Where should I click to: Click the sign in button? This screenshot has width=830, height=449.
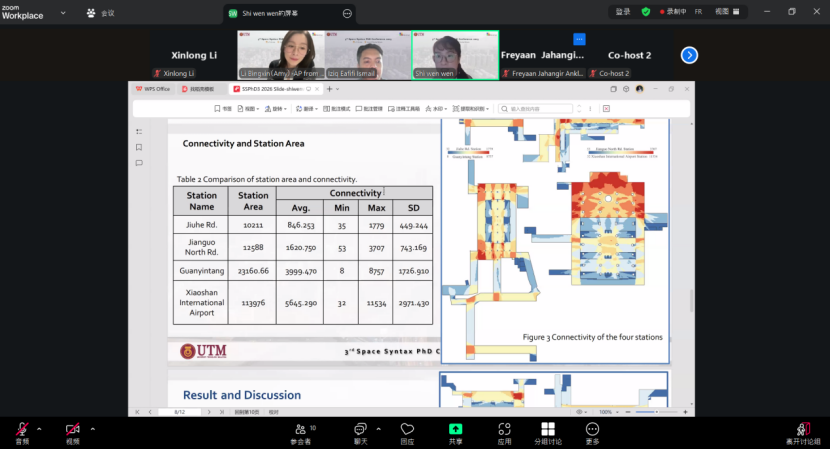[x=623, y=12]
